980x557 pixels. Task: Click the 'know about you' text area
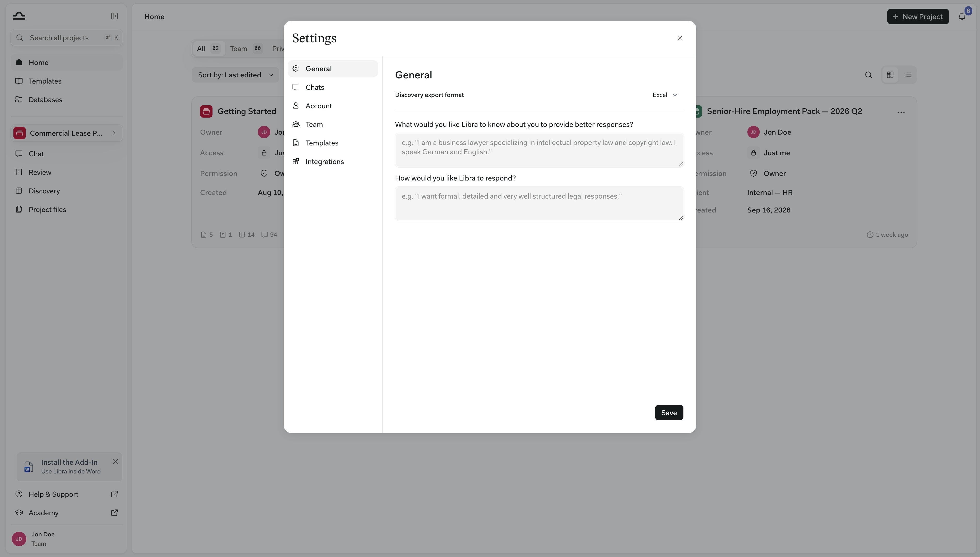[539, 150]
